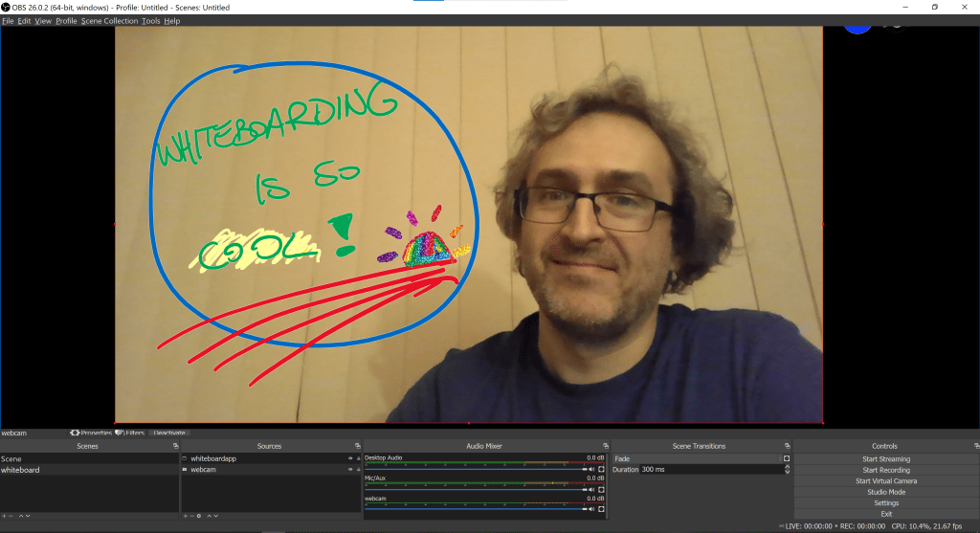Hide the whiteboardapp source
Screen dimensions: 980x533
(349, 459)
